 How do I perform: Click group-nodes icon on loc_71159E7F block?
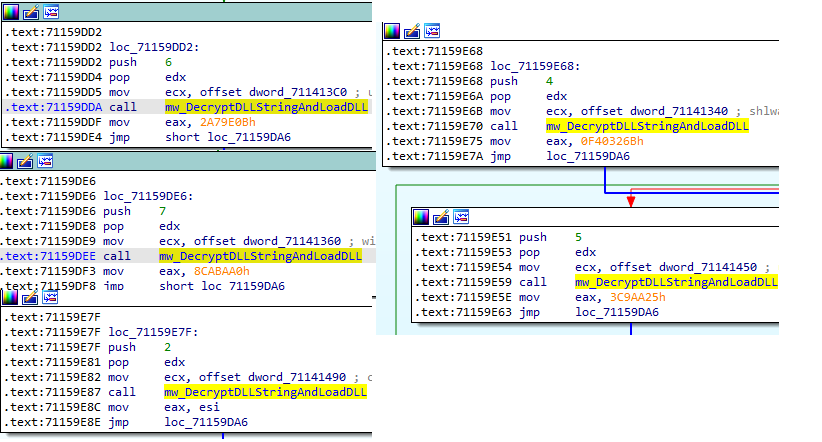tap(50, 298)
